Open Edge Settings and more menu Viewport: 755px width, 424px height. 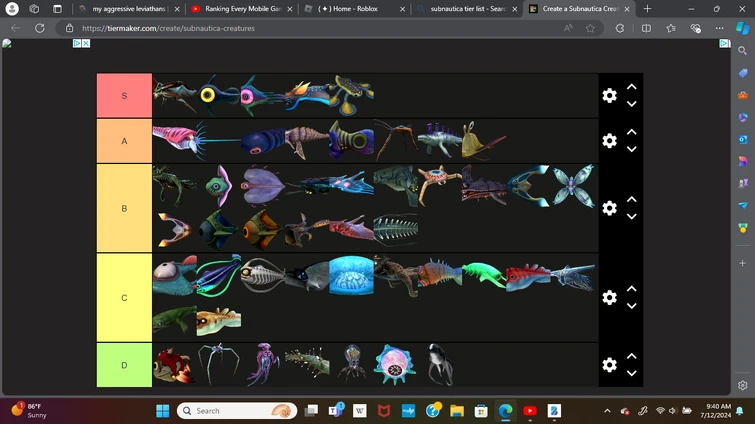pos(719,28)
